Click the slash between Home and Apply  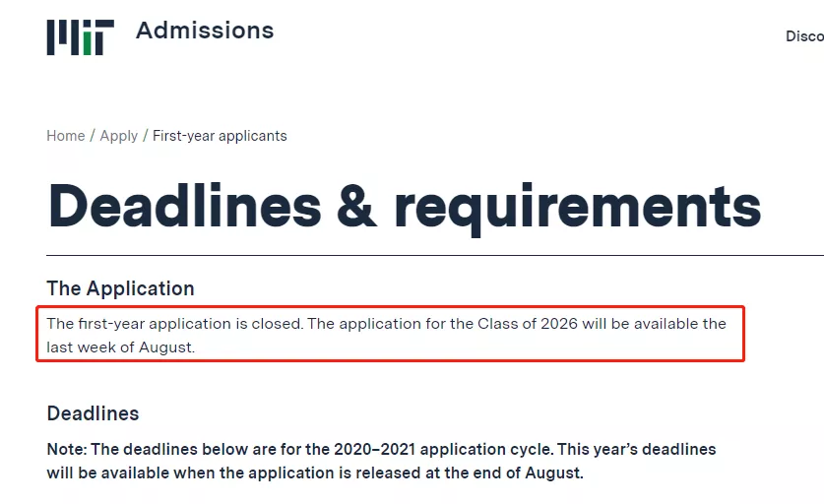click(93, 136)
